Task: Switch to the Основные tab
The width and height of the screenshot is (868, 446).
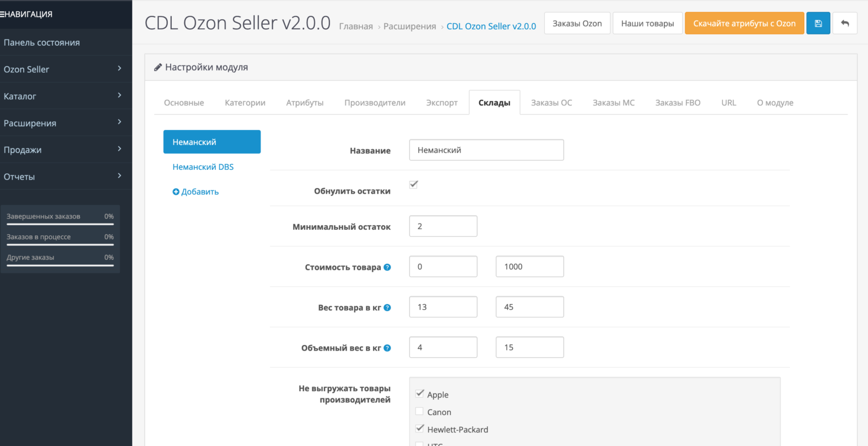Action: point(184,103)
